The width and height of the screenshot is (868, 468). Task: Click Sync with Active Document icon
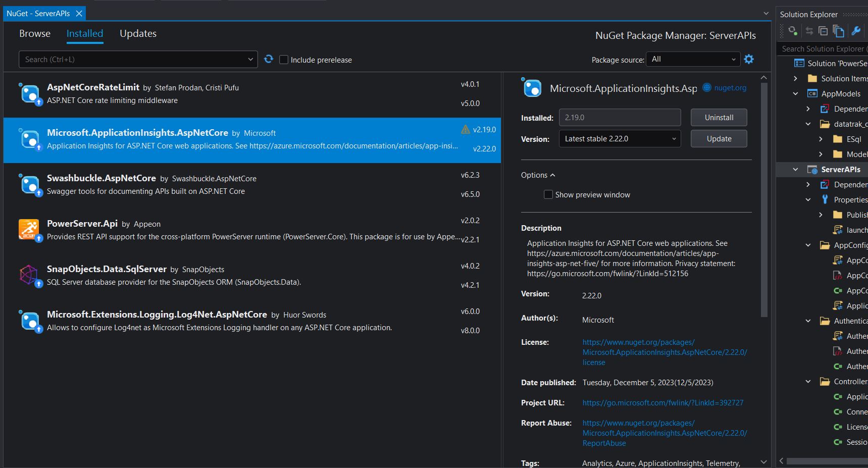[809, 31]
